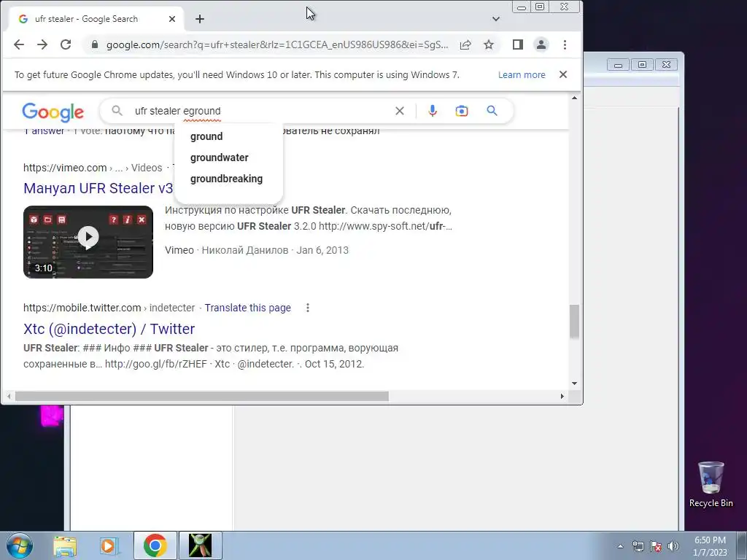Click the https://mobile.twitter.com result URL
The height and width of the screenshot is (560, 747).
tap(82, 308)
